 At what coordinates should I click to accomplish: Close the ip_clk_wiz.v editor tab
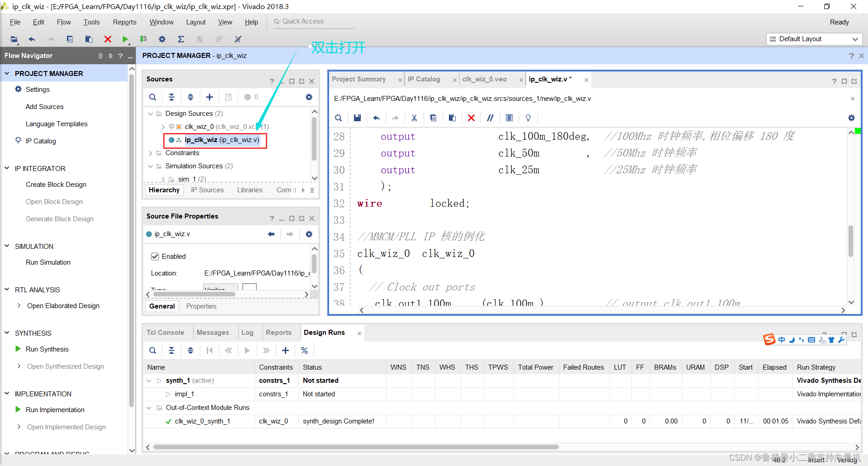pos(586,80)
